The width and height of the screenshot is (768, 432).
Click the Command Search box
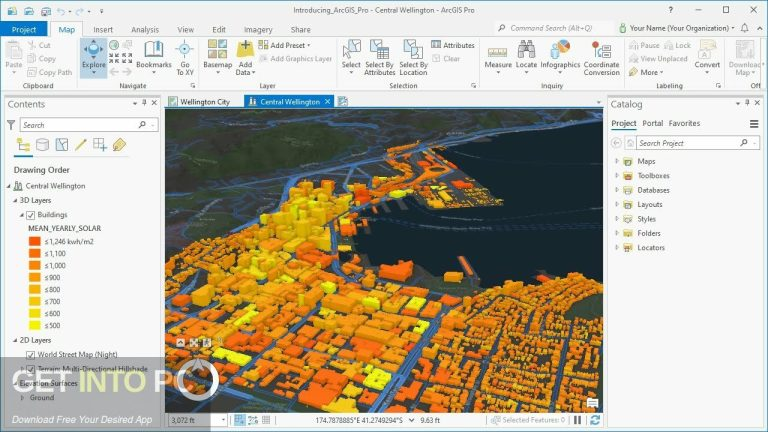(x=554, y=28)
